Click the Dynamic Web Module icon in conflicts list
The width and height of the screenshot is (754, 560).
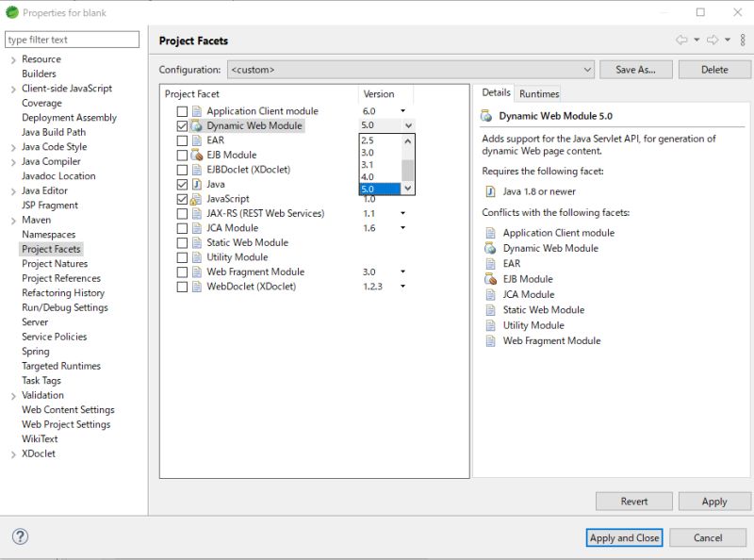[x=490, y=248]
